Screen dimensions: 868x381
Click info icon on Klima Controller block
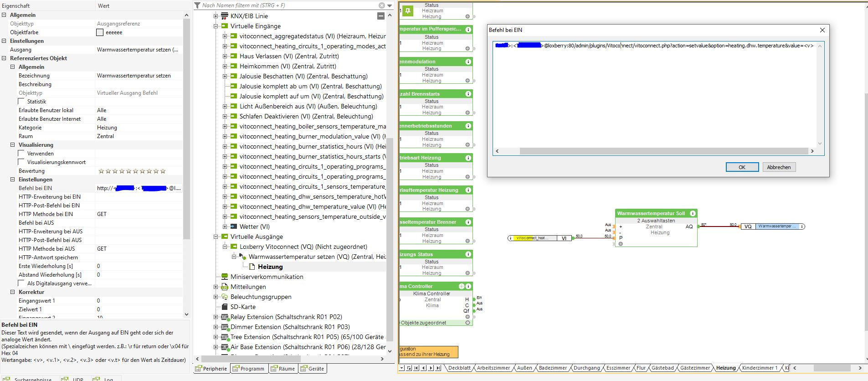pos(468,286)
